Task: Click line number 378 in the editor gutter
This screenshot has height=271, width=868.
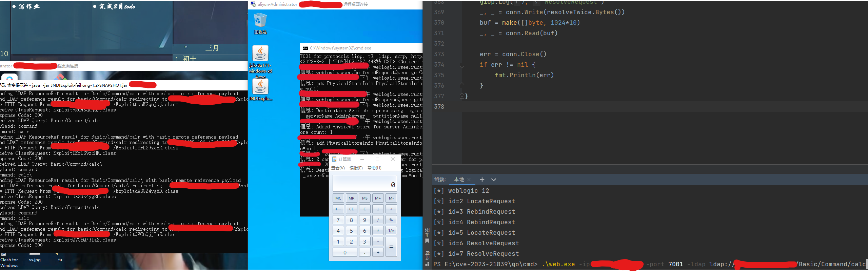Action: click(439, 107)
